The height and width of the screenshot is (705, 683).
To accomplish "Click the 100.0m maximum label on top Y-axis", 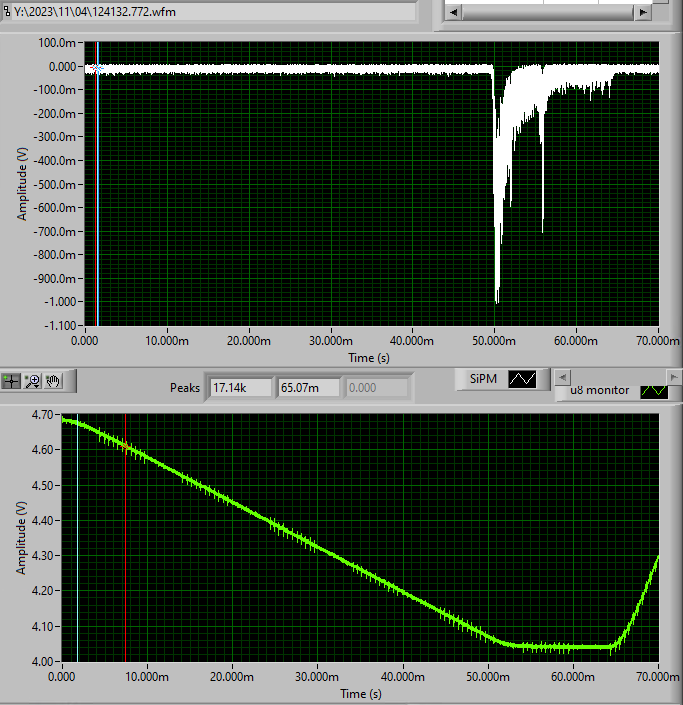I will click(57, 43).
